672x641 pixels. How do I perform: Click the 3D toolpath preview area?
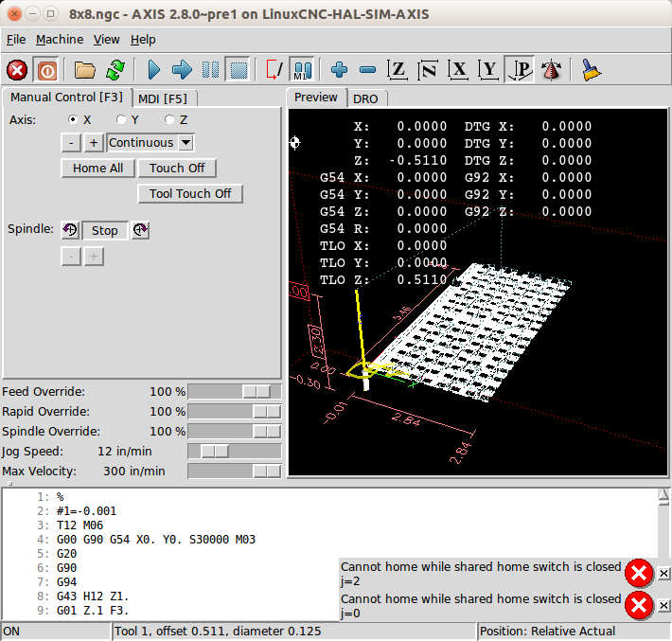(x=478, y=292)
